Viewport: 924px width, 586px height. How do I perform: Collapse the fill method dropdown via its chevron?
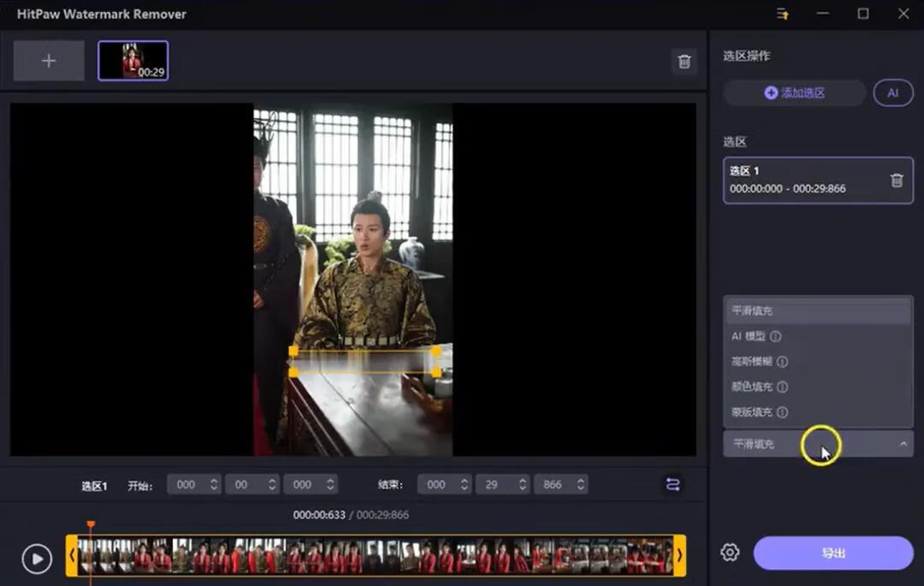tap(904, 444)
